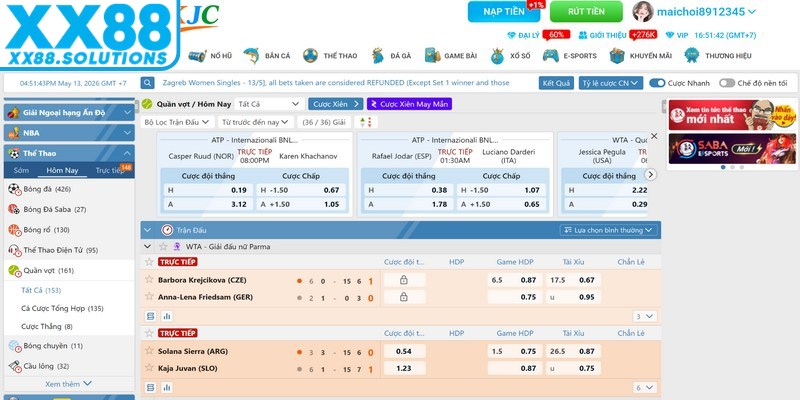
Task: Open the maichoi8912345 account dropdown
Action: click(706, 11)
